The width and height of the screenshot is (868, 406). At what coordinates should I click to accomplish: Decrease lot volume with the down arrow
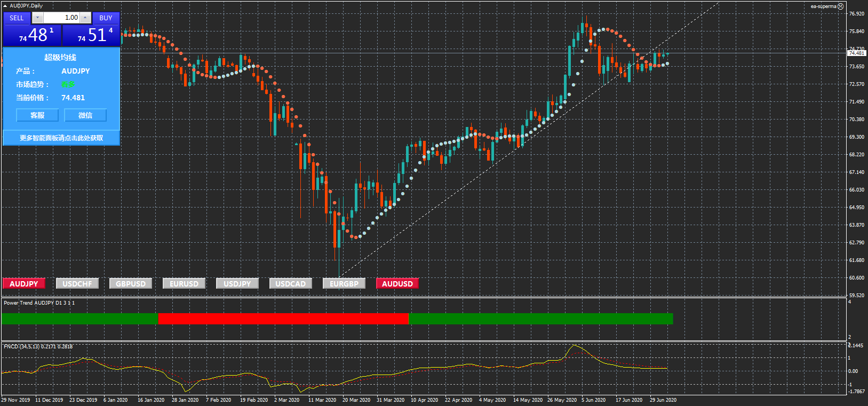click(37, 18)
